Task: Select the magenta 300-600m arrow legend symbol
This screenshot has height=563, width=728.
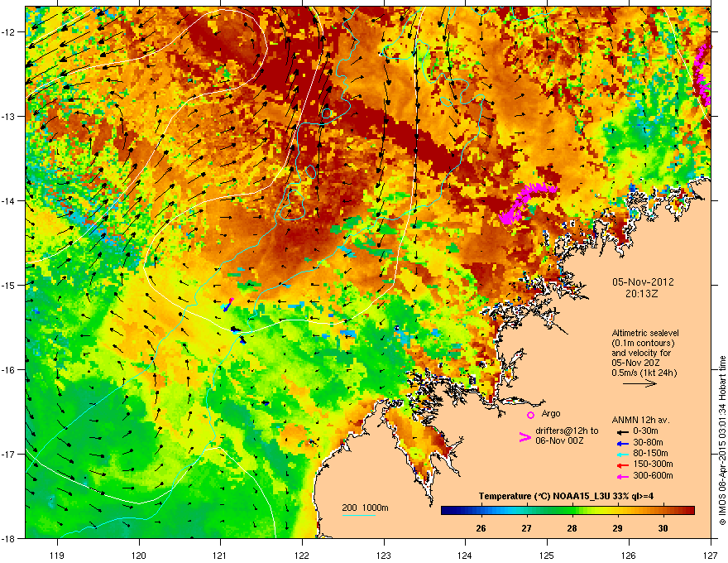Action: [x=622, y=476]
